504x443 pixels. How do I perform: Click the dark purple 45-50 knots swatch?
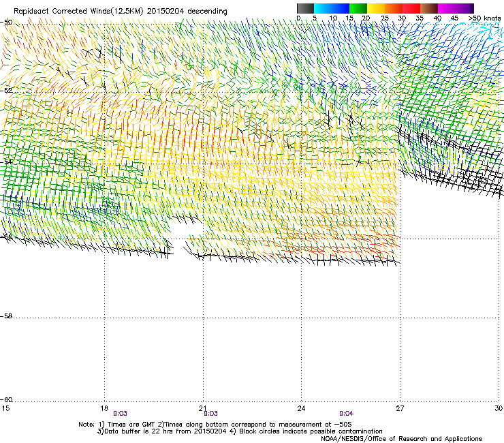click(x=464, y=8)
